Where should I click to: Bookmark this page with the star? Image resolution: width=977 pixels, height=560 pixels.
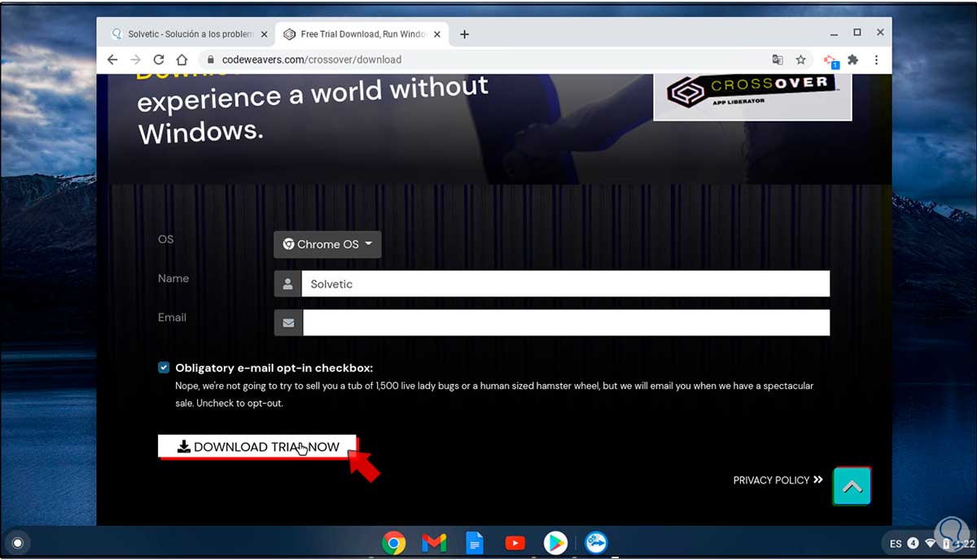(800, 59)
